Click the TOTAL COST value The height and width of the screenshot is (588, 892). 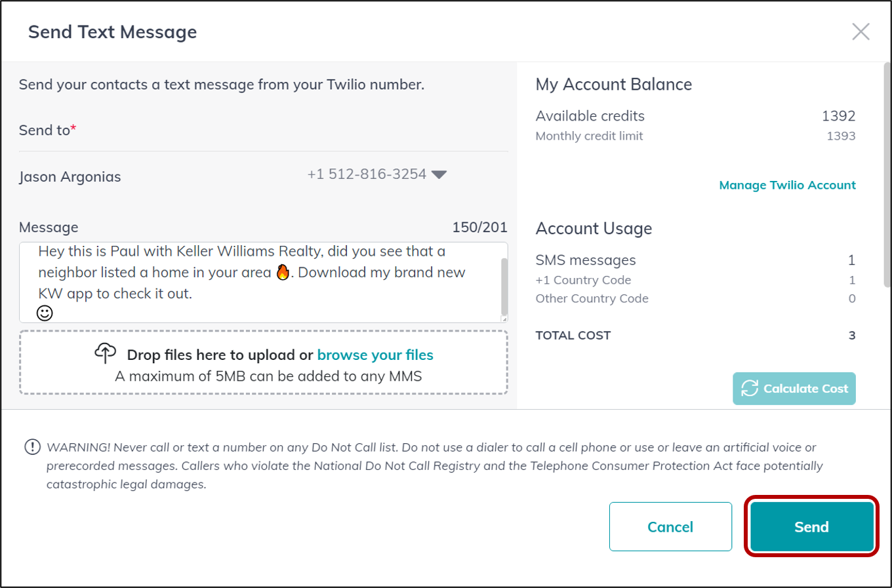point(852,336)
